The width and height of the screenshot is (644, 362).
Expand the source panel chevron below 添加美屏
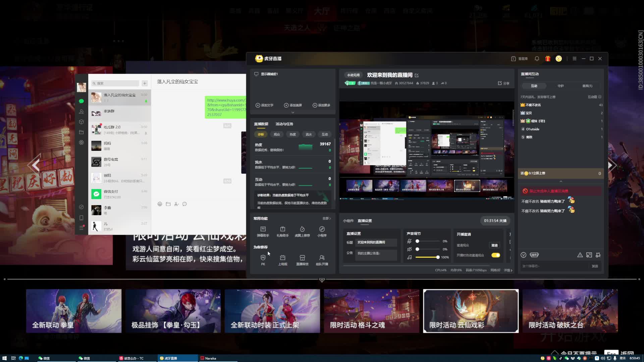[292, 113]
